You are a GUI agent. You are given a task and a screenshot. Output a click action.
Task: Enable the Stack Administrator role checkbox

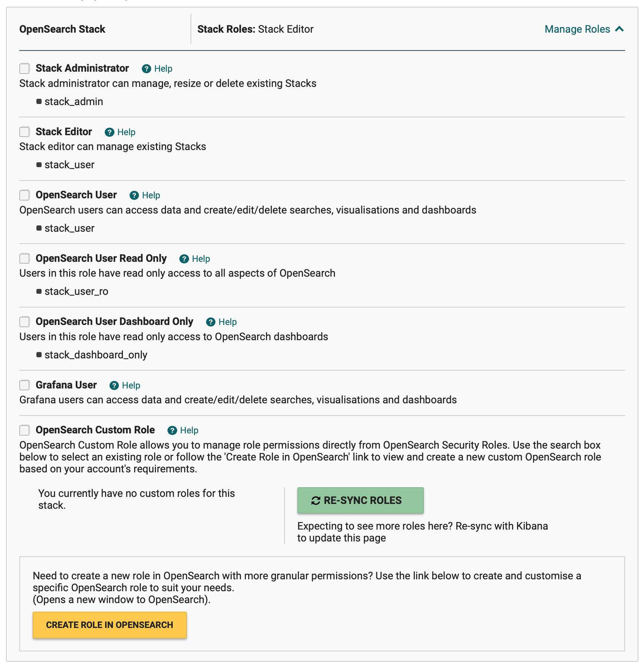pyautogui.click(x=25, y=69)
